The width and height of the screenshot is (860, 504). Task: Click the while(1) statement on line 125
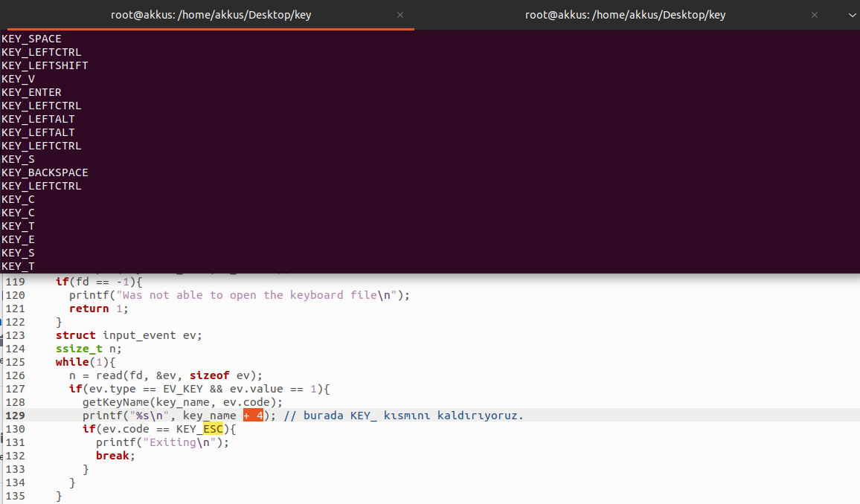click(82, 362)
